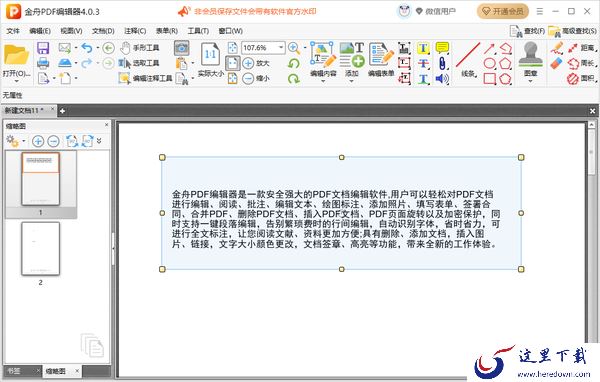Select the red Oval shape tool
This screenshot has width=600, height=382.
pos(490,64)
